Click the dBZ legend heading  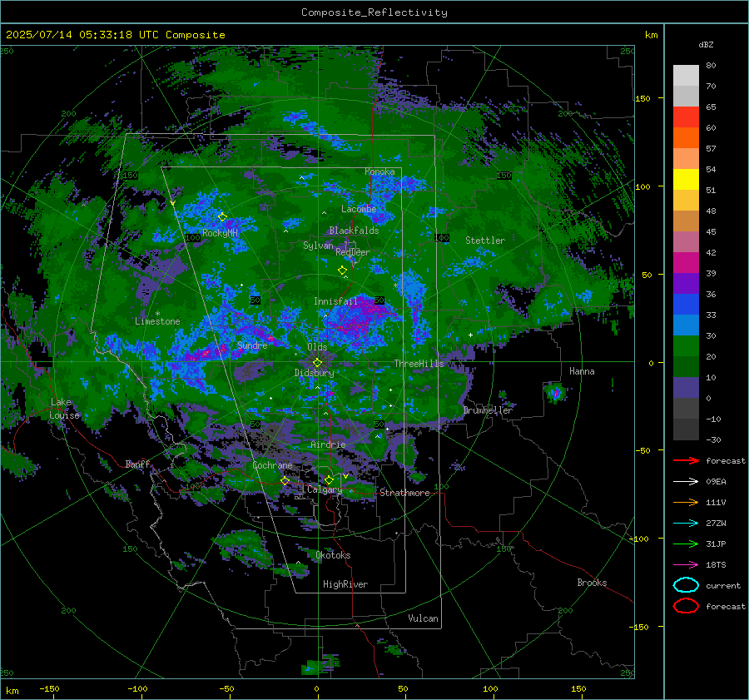(706, 45)
